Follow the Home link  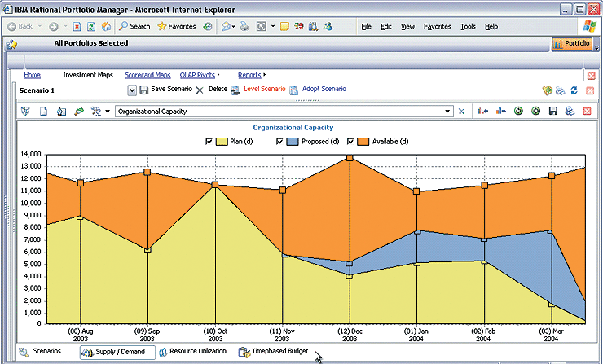click(x=33, y=75)
